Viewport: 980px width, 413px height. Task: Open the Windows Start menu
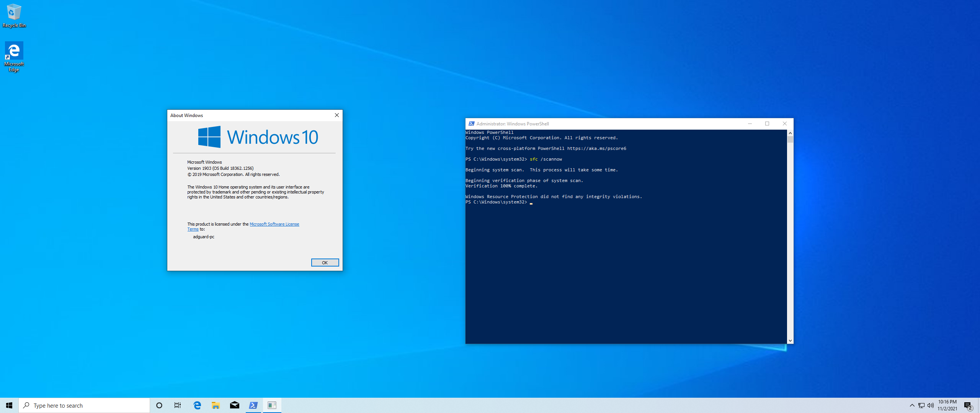coord(9,405)
